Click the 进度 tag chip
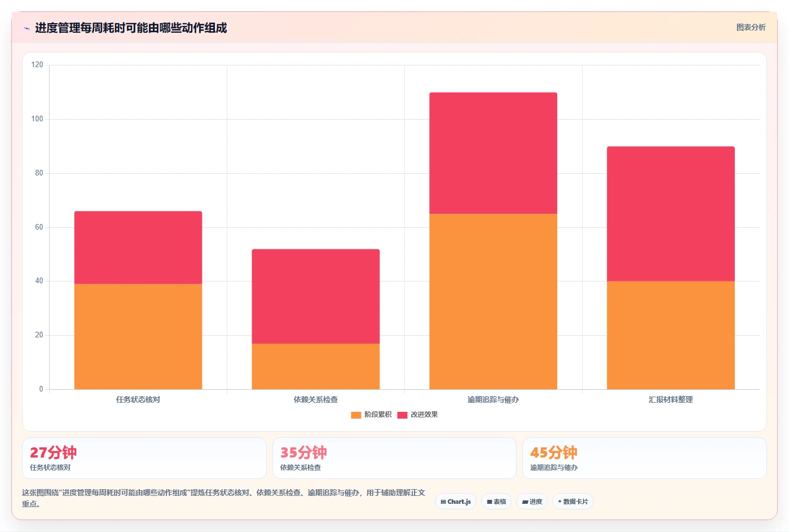The height and width of the screenshot is (532, 789). 532,502
